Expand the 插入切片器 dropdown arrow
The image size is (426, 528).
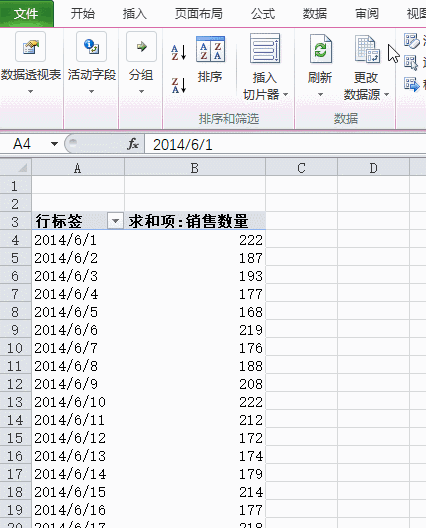coord(286,94)
